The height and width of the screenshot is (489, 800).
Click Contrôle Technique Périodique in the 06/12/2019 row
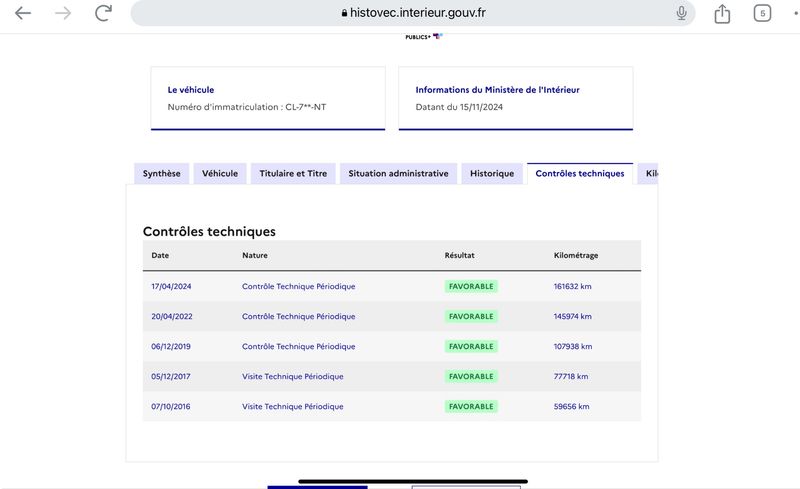click(x=298, y=347)
